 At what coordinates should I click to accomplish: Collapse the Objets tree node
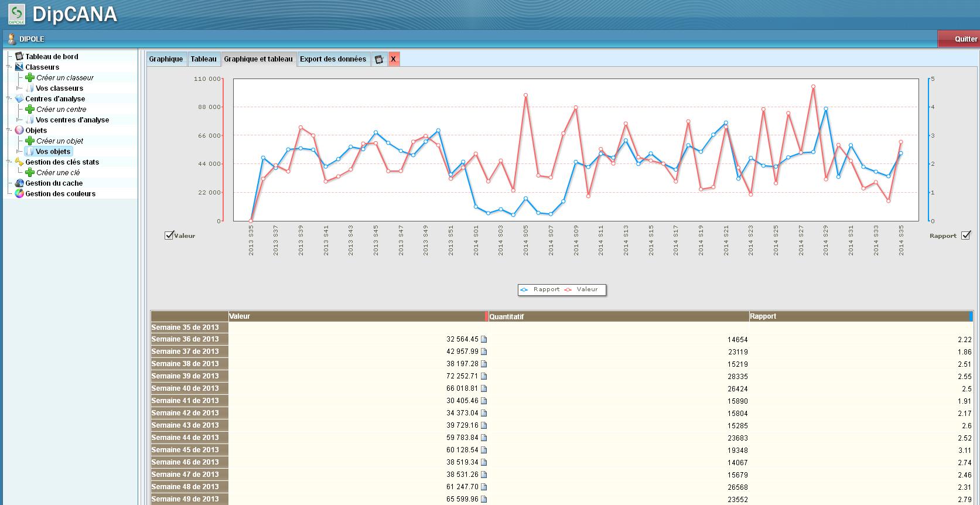click(x=9, y=130)
